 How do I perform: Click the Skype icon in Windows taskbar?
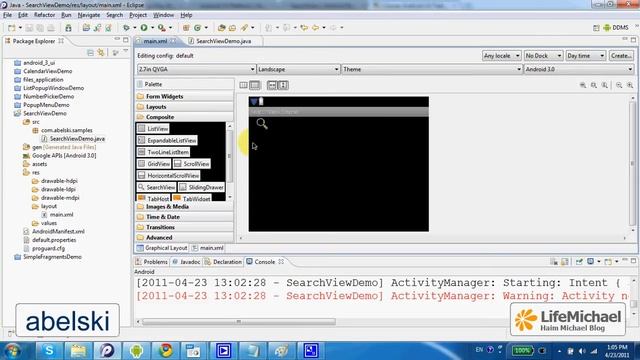tap(49, 350)
